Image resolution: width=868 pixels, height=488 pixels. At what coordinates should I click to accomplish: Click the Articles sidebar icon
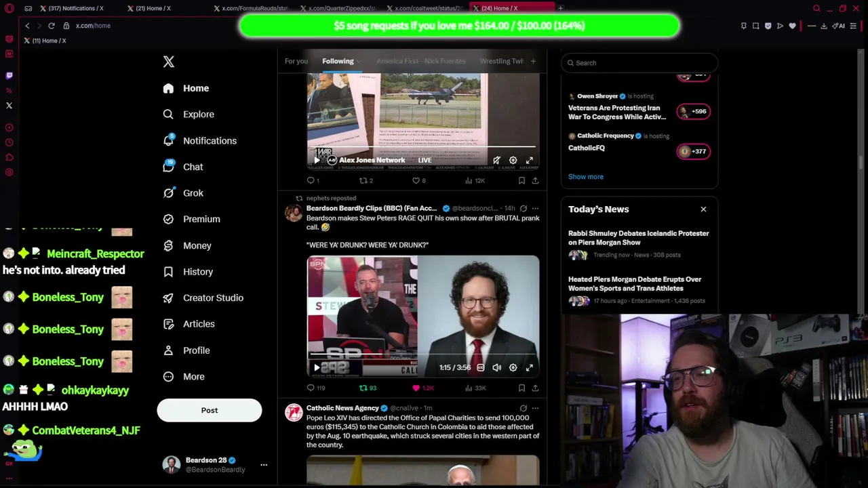pyautogui.click(x=168, y=324)
